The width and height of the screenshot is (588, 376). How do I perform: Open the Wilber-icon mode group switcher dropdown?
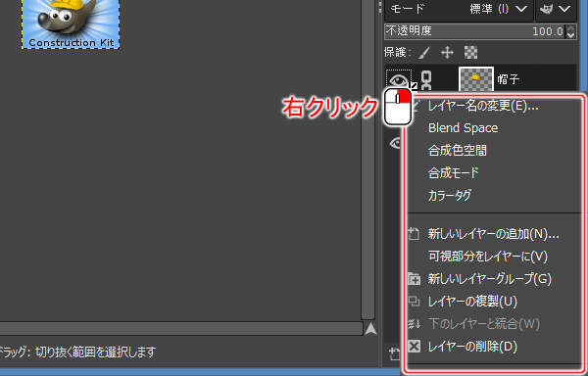click(x=556, y=9)
